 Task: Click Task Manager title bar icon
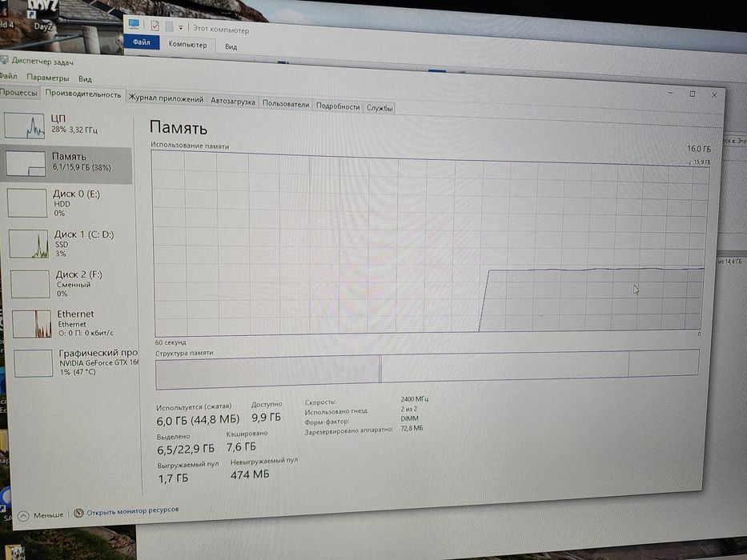coord(4,59)
